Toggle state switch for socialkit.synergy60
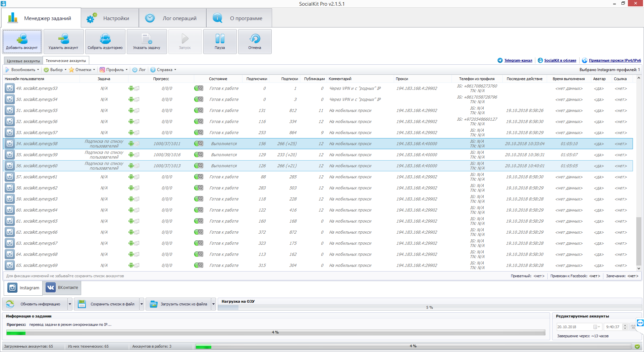This screenshot has height=352, width=644. point(199,166)
